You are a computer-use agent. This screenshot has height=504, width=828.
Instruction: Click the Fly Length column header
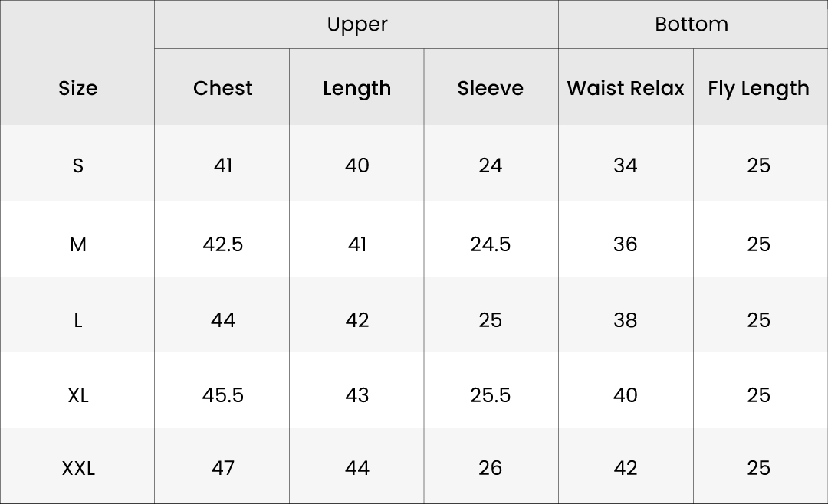click(758, 88)
